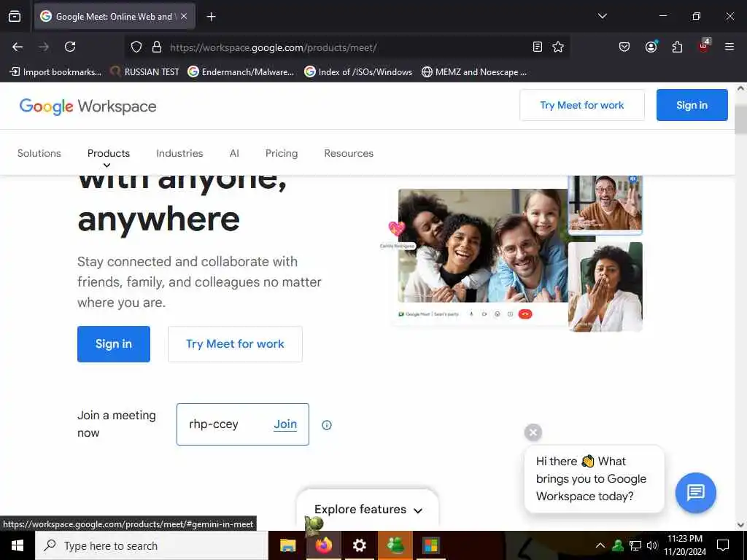Image resolution: width=747 pixels, height=560 pixels.
Task: Open the blue chat bubble button
Action: [x=695, y=492]
